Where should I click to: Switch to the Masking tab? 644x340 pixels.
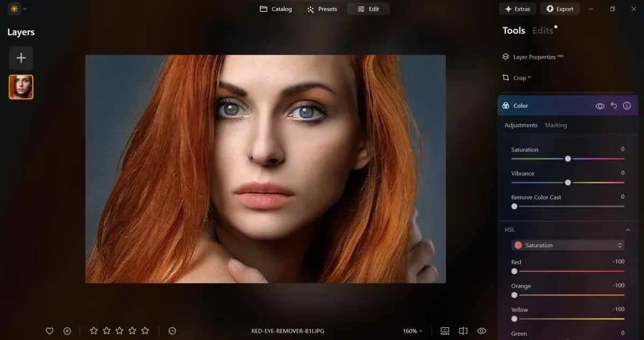click(555, 125)
